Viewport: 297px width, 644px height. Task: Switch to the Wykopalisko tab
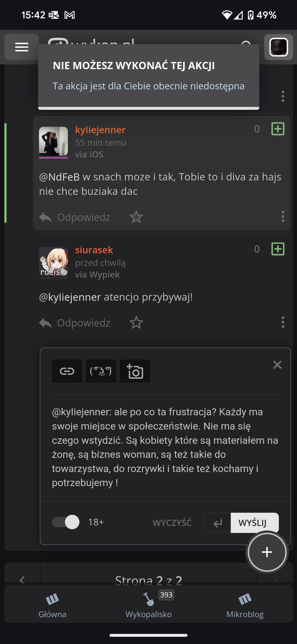149,605
